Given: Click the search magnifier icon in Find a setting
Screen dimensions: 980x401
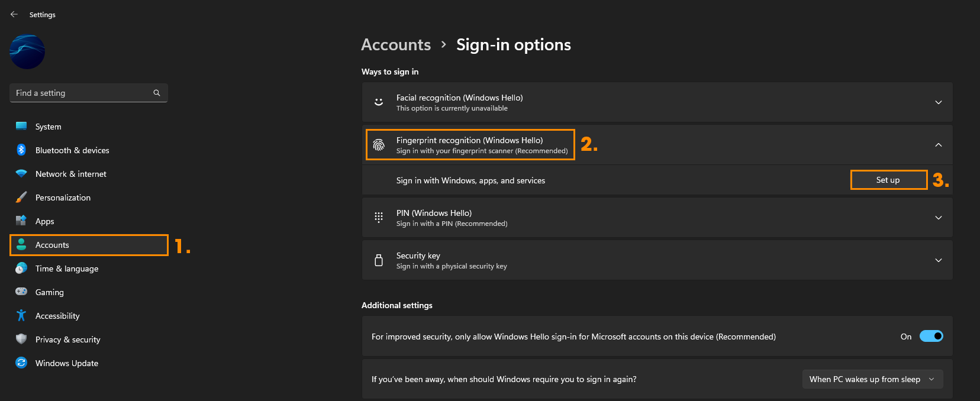Looking at the screenshot, I should point(157,93).
